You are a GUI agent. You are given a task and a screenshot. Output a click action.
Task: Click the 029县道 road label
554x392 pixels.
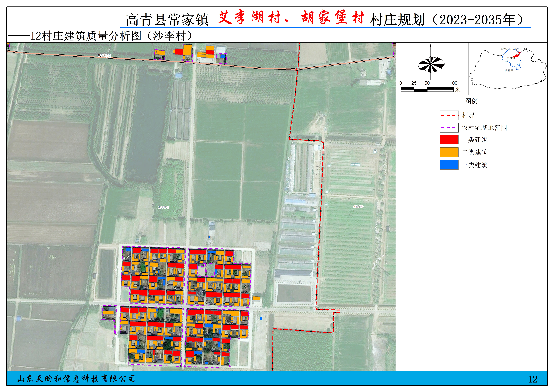(105, 56)
